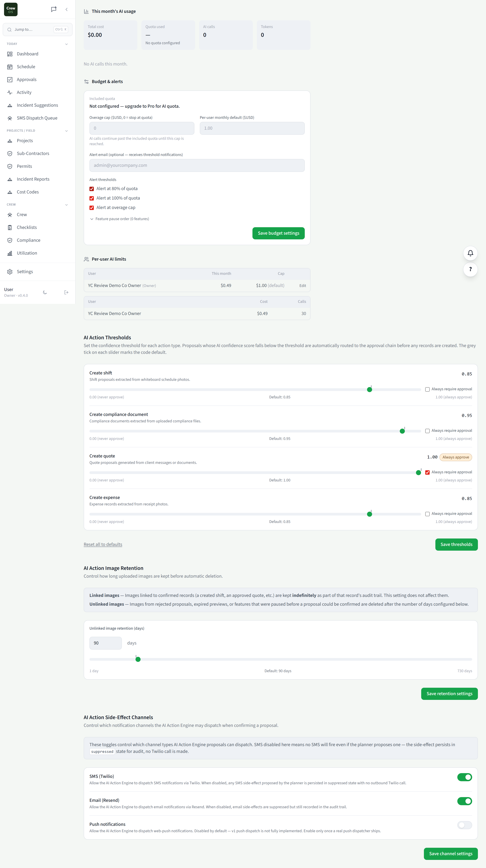Go to Schedule in sidebar

point(37,67)
